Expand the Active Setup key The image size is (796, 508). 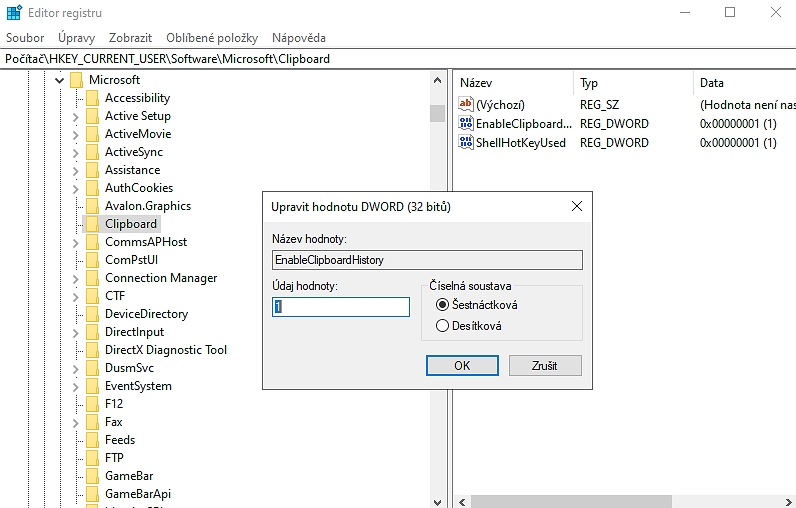[76, 117]
